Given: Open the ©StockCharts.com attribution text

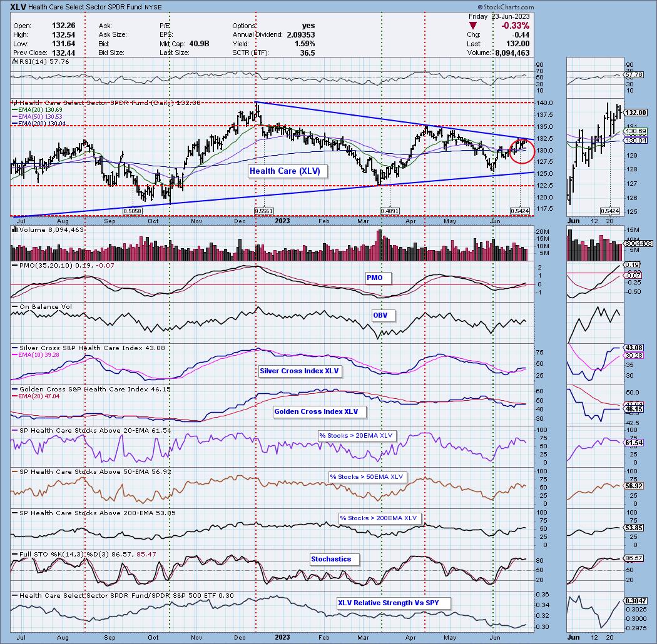Looking at the screenshot, I should pos(506,7).
